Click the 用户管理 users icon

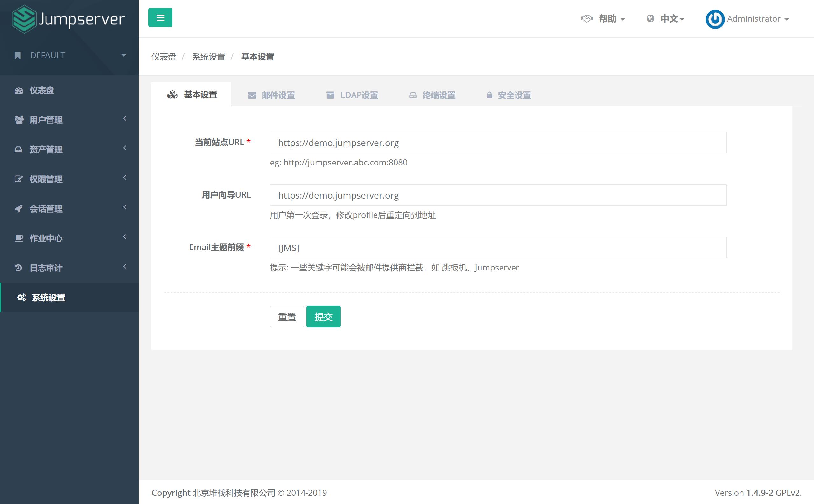click(19, 120)
